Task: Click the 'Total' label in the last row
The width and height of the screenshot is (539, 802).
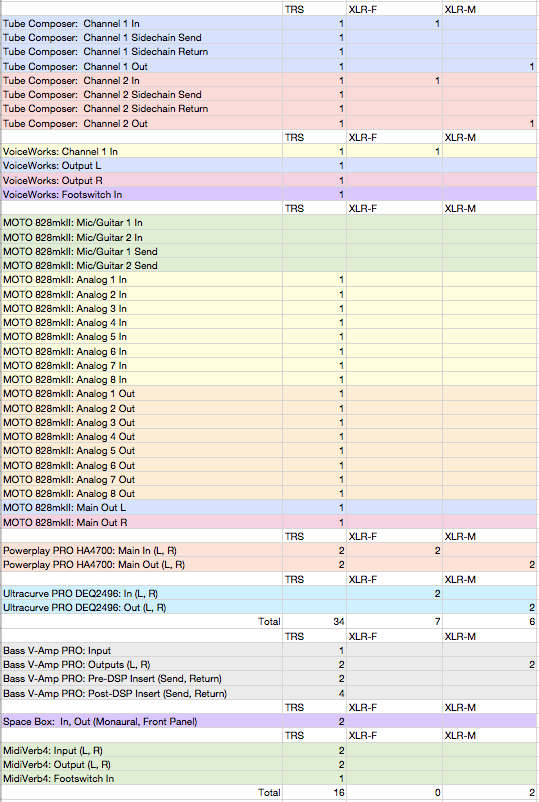Action: (x=269, y=793)
